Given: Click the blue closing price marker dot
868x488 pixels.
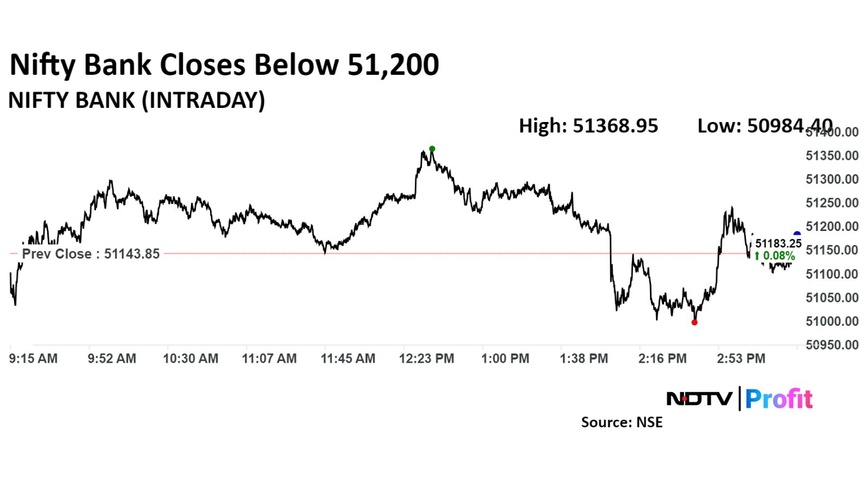Looking at the screenshot, I should coord(797,234).
